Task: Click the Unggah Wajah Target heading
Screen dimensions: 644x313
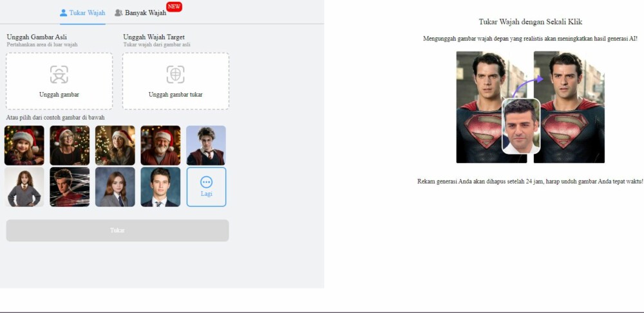Action: click(x=154, y=37)
